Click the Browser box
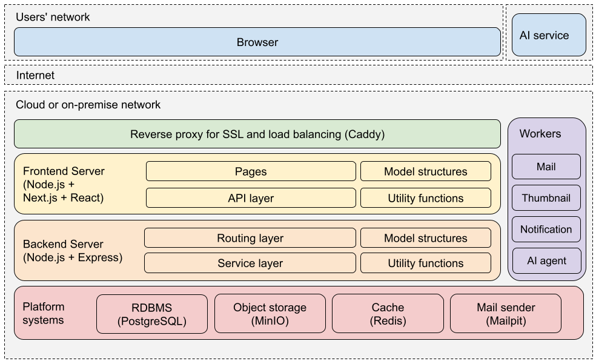The height and width of the screenshot is (364, 596). (x=257, y=42)
